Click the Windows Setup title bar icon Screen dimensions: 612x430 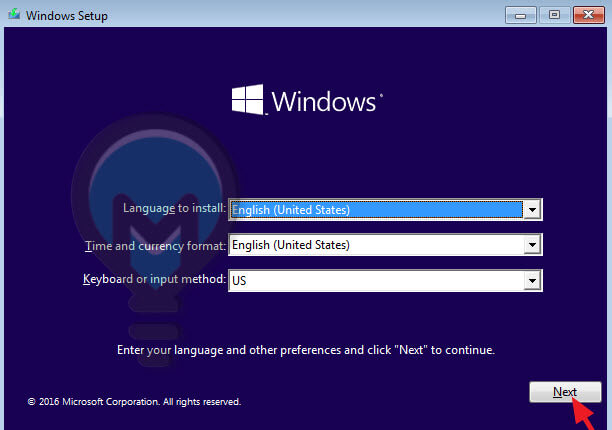pyautogui.click(x=14, y=15)
